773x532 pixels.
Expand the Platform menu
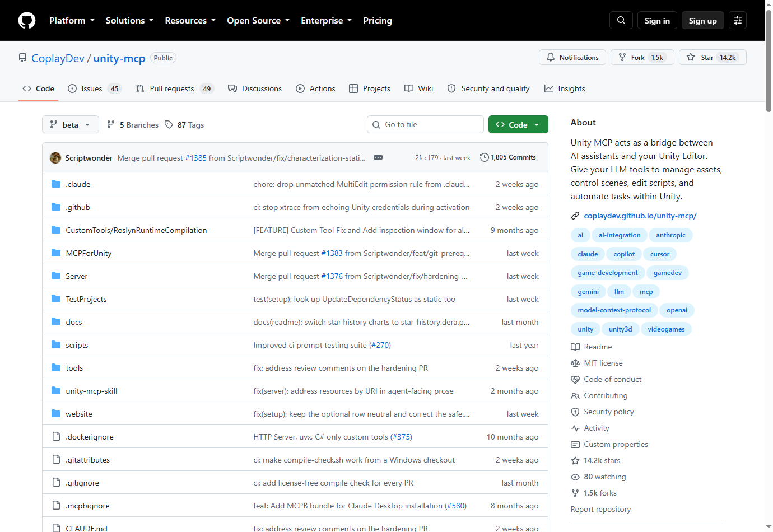(x=72, y=20)
